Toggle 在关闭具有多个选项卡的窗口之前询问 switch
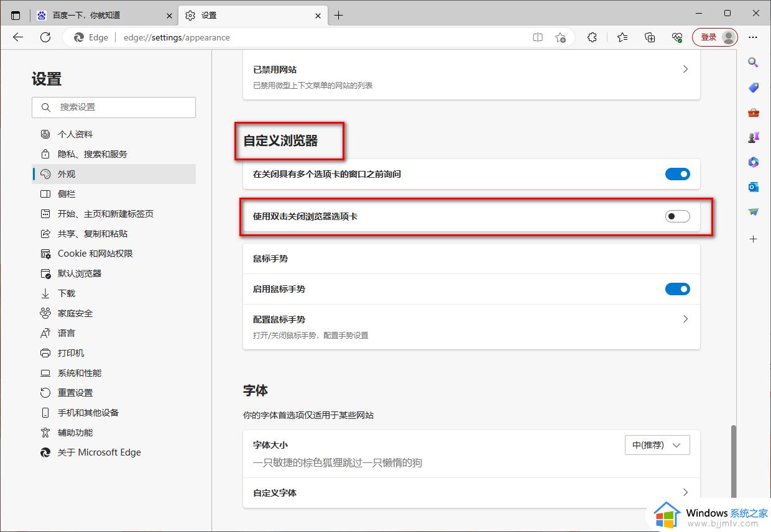Image resolution: width=771 pixels, height=532 pixels. tap(678, 175)
